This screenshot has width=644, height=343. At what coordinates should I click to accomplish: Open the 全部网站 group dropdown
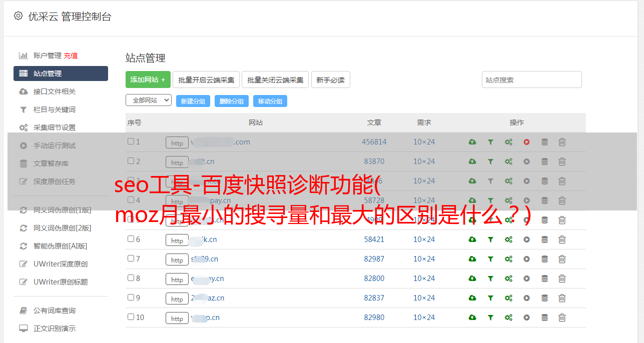149,100
